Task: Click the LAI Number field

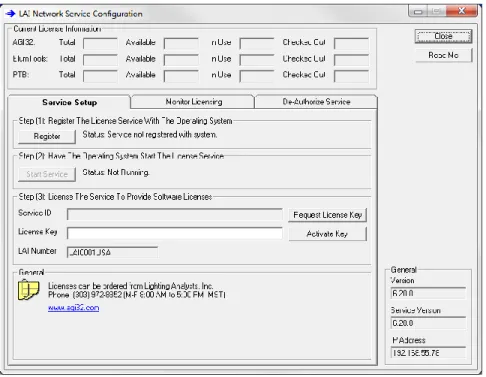Action: [112, 252]
